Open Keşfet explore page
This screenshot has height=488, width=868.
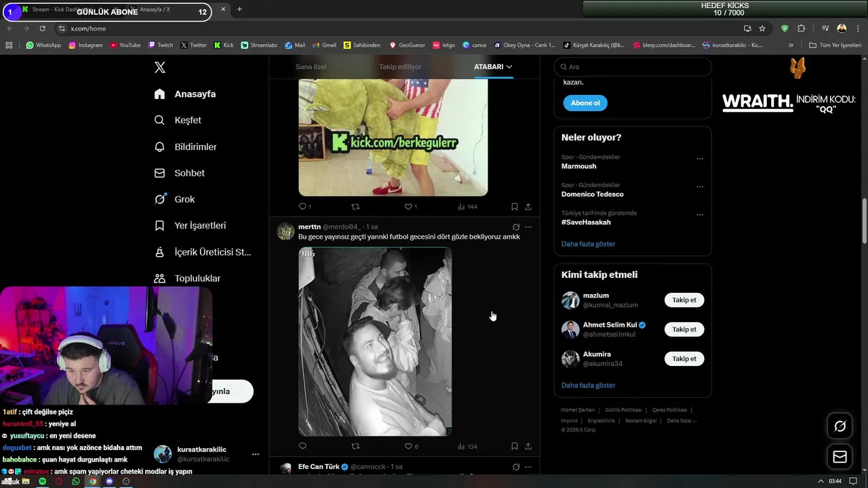coord(178,120)
